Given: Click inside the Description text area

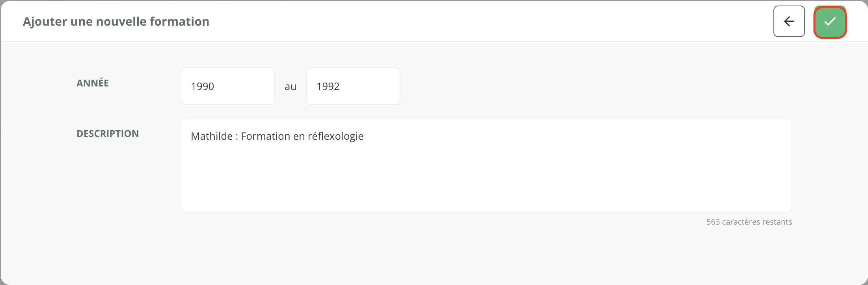Looking at the screenshot, I should [486, 174].
